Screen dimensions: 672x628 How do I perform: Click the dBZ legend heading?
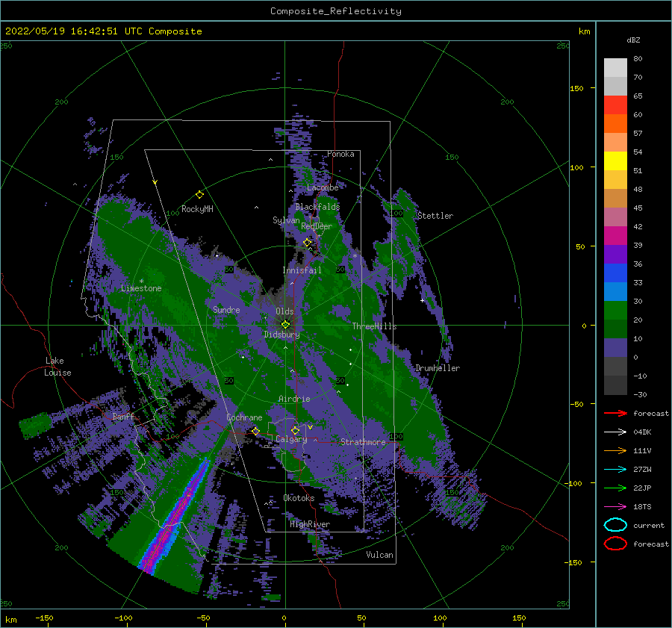633,40
